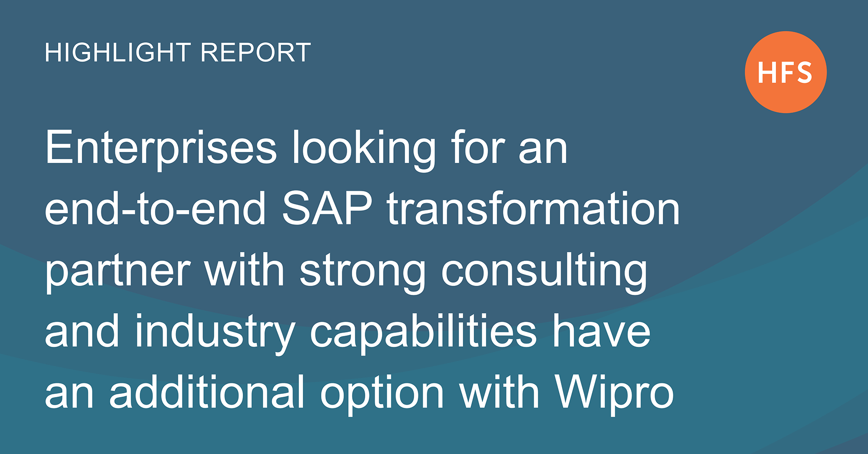
Task: Click the word "Wipro" in the headline
Action: 614,393
